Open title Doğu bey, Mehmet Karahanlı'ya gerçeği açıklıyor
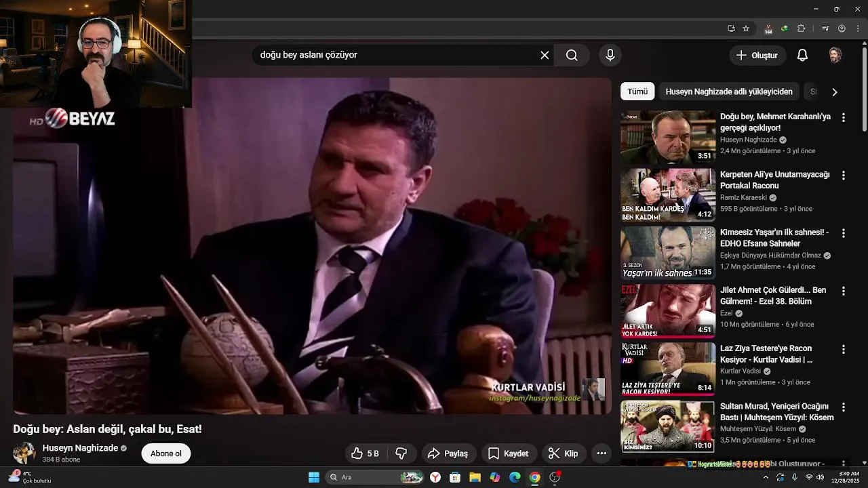The width and height of the screenshot is (868, 488). pos(775,122)
